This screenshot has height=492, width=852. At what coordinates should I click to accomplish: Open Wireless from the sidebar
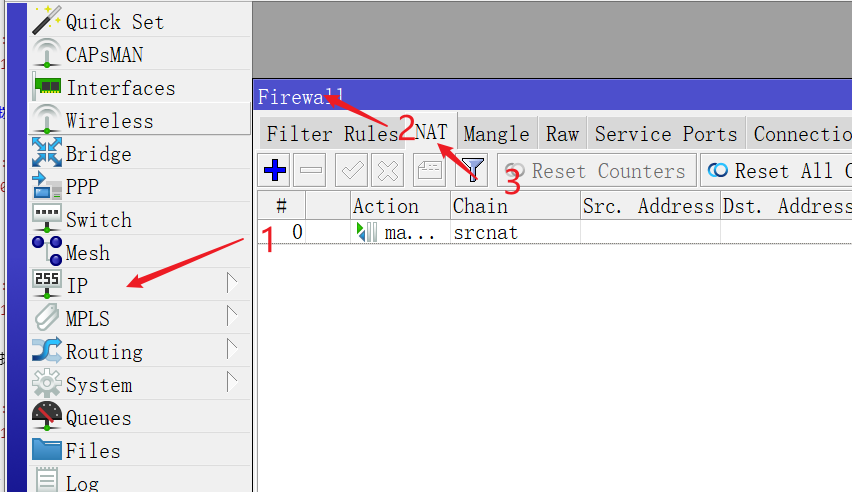[109, 121]
